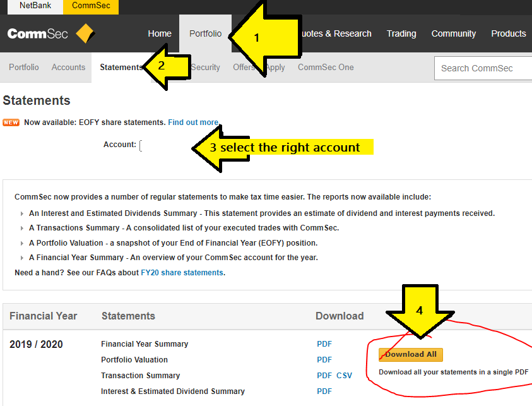Open the Products menu

pyautogui.click(x=509, y=33)
